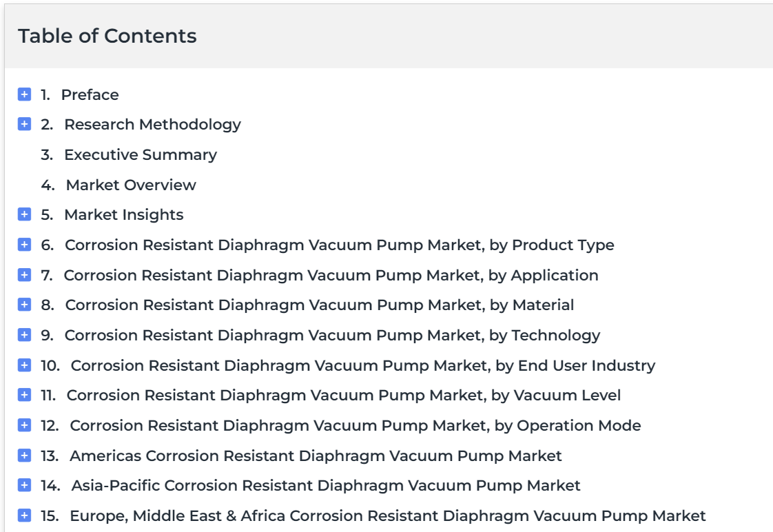Expand the Americas market section plus icon

(24, 455)
